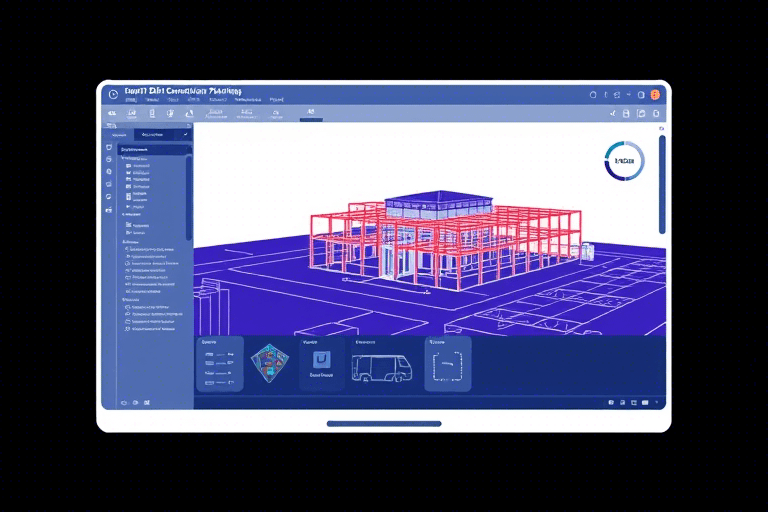Click the rightmost icon in bottom right status bar
The image size is (768, 512).
pos(656,402)
